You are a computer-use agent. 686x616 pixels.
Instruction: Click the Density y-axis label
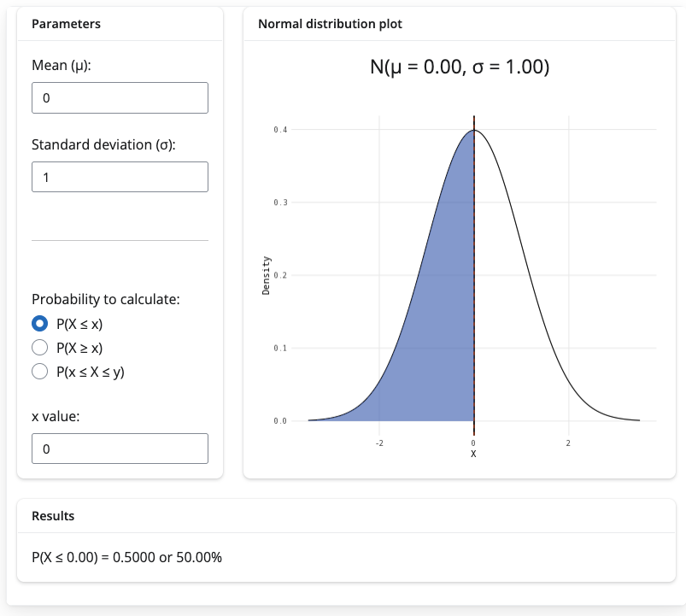pos(266,275)
